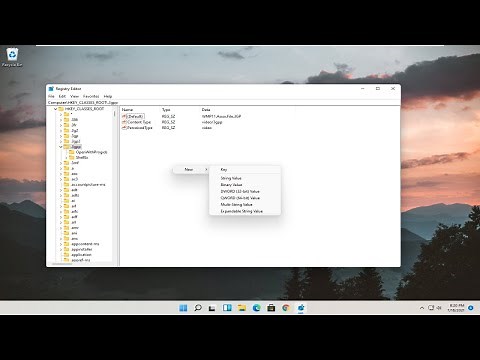This screenshot has width=480, height=360.
Task: Expand the .adts key
Action: pyautogui.click(x=61, y=195)
